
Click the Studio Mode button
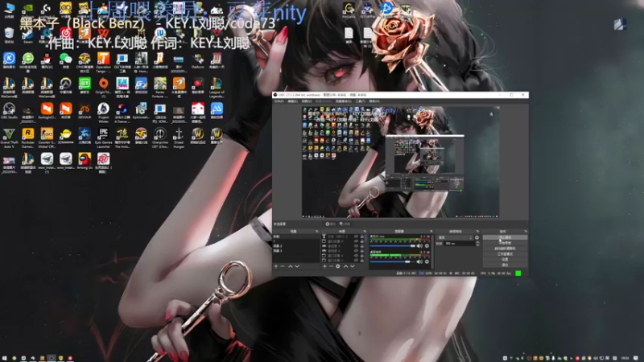pyautogui.click(x=505, y=254)
